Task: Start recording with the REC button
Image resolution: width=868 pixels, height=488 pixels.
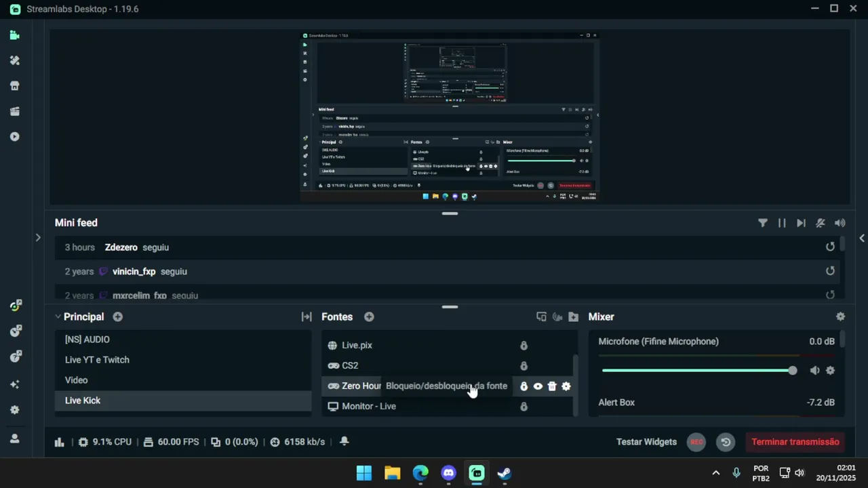Action: pyautogui.click(x=696, y=442)
